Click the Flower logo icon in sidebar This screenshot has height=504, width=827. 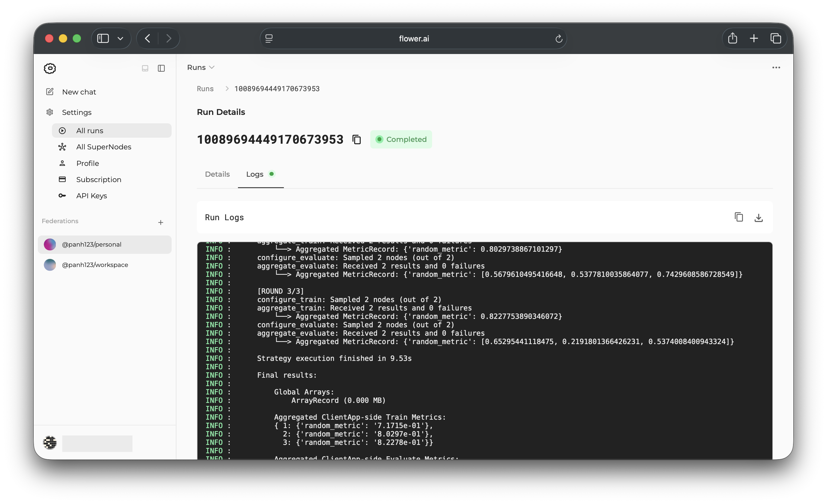point(50,68)
